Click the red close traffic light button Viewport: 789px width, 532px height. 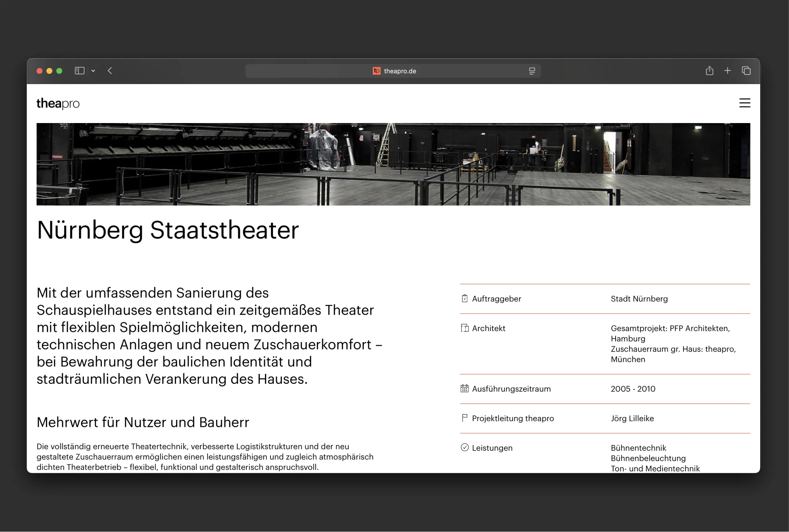tap(40, 70)
